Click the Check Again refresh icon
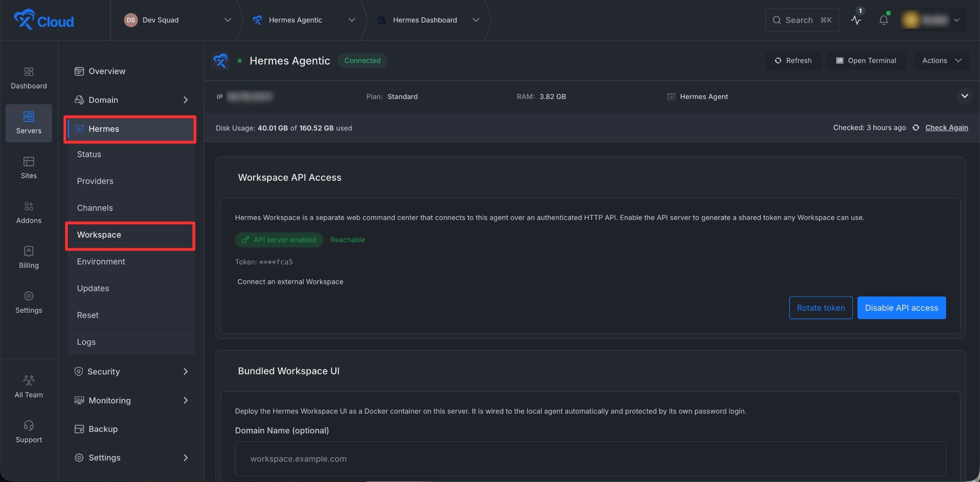Image resolution: width=980 pixels, height=482 pixels. [915, 128]
